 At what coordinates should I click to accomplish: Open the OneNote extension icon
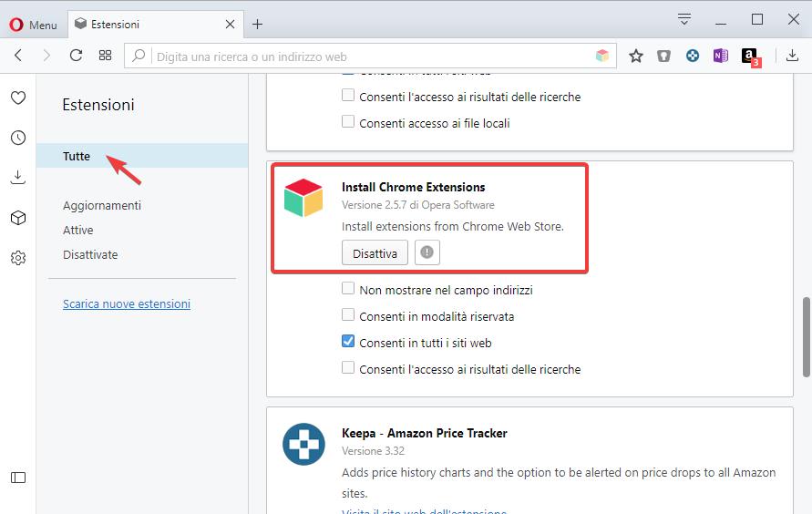(720, 56)
